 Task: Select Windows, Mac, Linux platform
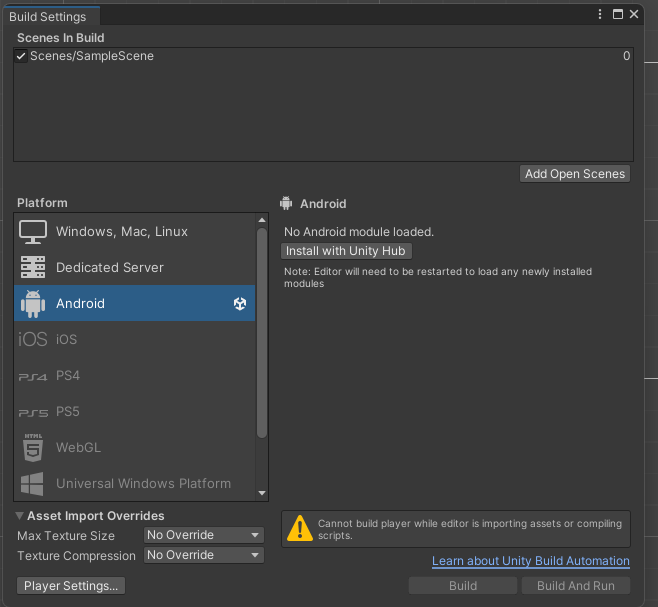pos(134,232)
